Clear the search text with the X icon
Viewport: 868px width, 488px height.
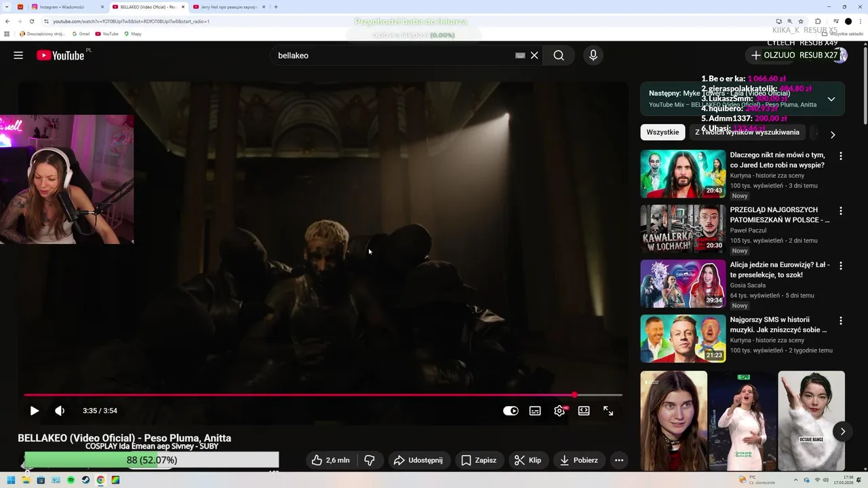tap(534, 56)
